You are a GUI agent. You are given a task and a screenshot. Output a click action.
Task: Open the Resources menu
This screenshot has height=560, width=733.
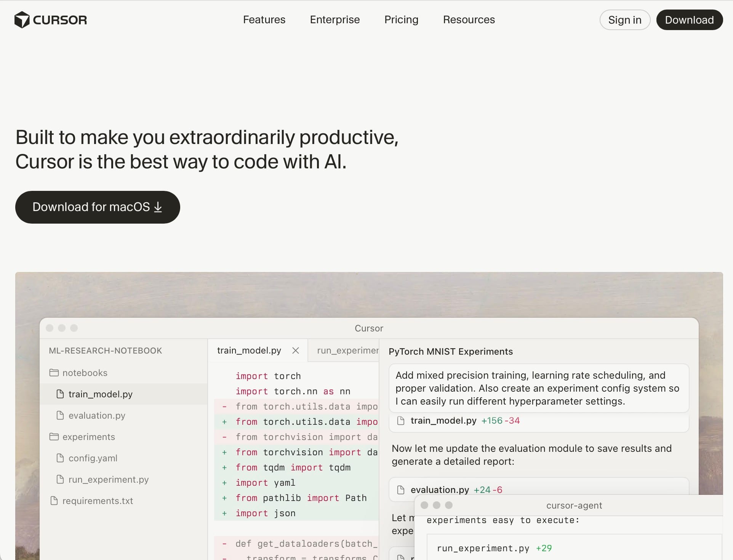pyautogui.click(x=469, y=20)
